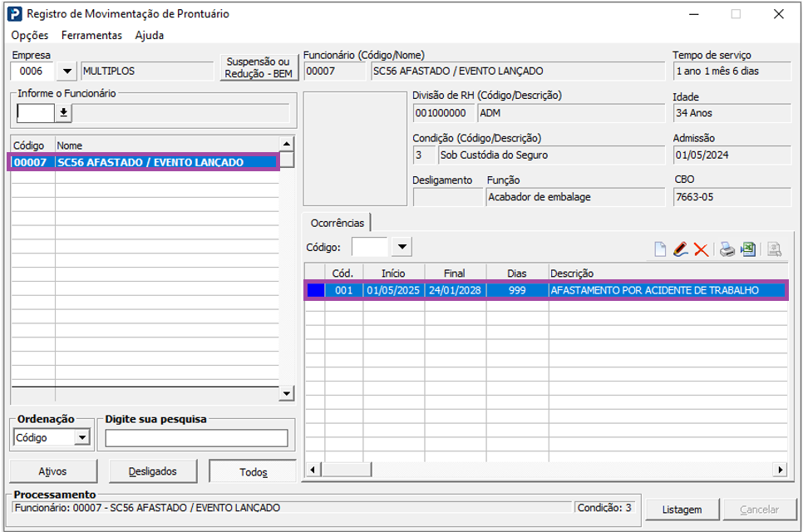Screen dimensions: 803x532
Task: Open the Empresa dropdown arrow
Action: 67,71
